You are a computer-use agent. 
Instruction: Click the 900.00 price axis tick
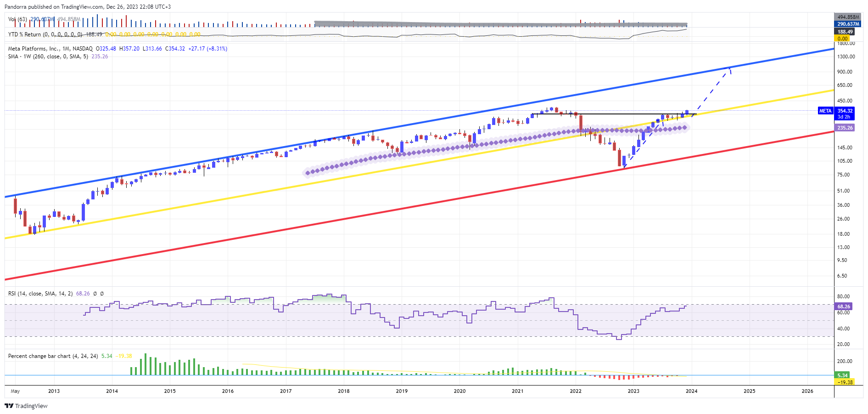click(x=845, y=72)
